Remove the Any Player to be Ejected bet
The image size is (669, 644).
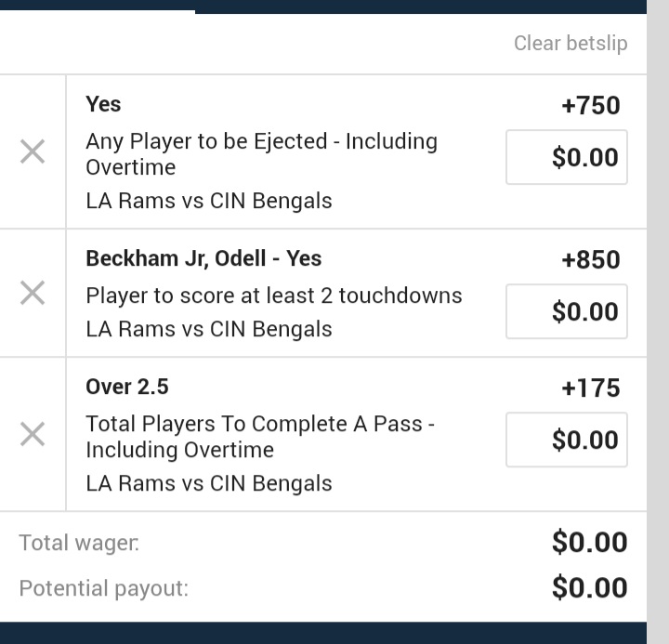[x=33, y=152]
